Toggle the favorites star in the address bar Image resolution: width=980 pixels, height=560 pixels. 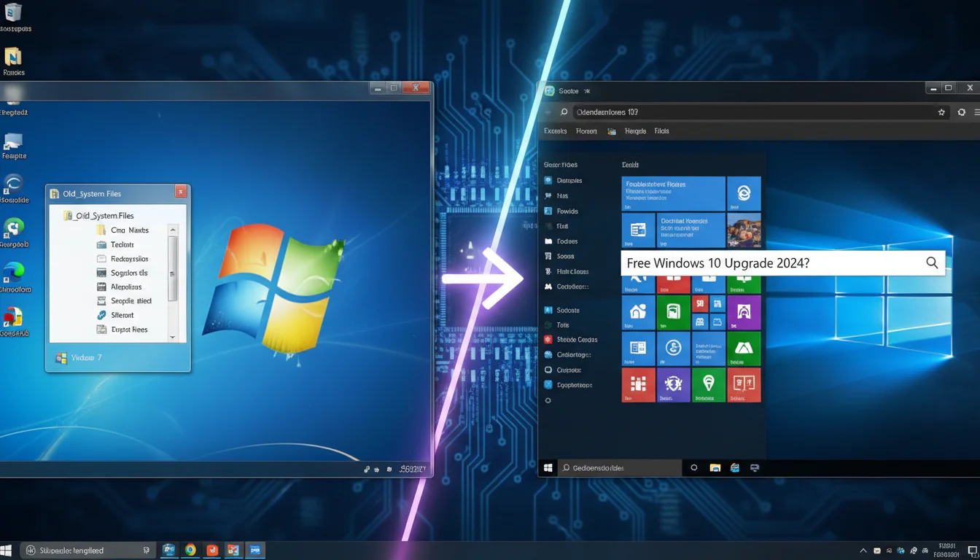tap(941, 112)
